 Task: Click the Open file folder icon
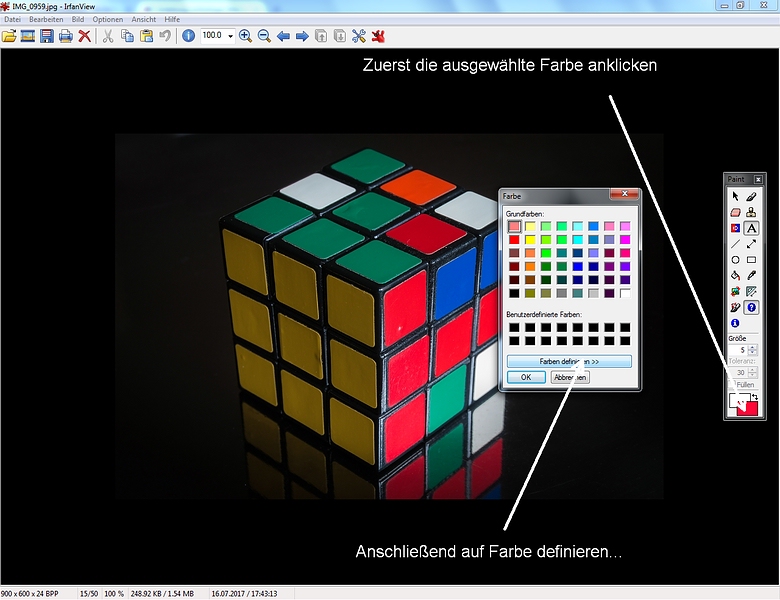[9, 36]
